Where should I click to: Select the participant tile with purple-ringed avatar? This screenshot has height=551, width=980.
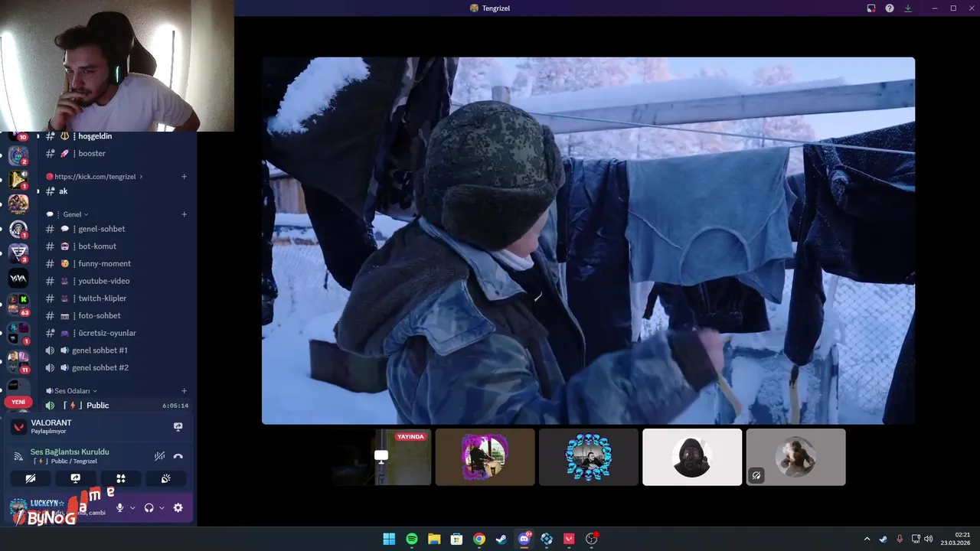click(x=485, y=457)
